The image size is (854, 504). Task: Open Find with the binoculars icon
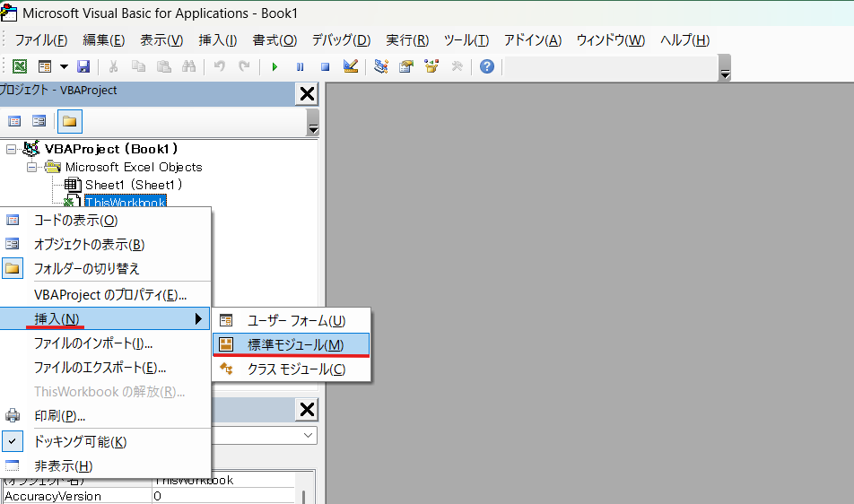[x=189, y=66]
